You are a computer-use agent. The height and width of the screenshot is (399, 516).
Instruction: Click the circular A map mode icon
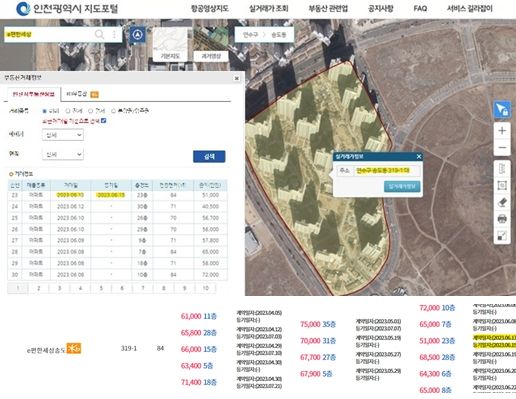pyautogui.click(x=137, y=35)
